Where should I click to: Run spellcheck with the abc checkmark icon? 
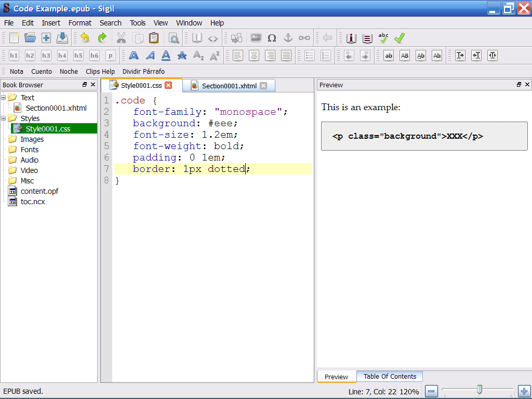(383, 38)
